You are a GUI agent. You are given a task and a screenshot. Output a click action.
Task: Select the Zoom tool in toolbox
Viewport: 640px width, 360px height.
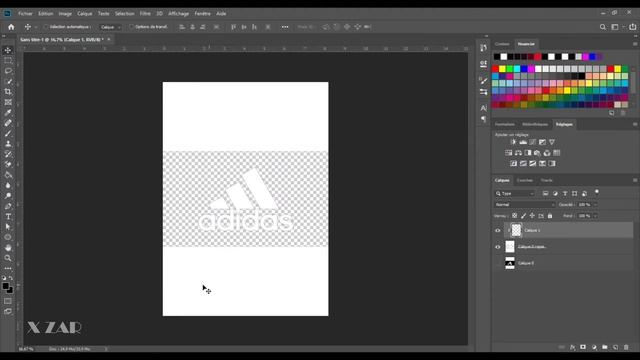tap(8, 258)
